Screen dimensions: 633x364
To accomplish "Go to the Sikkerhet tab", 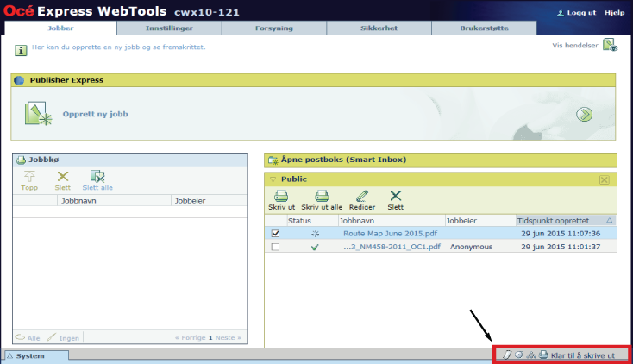I will click(379, 28).
